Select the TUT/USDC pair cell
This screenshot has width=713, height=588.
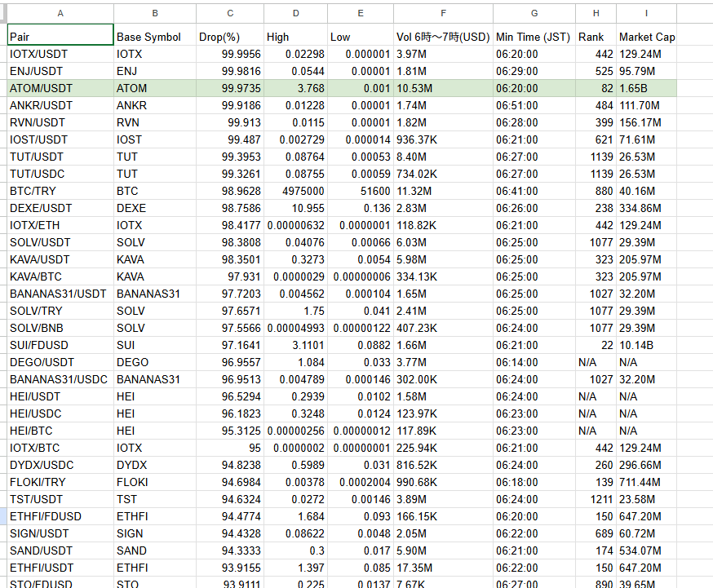pyautogui.click(x=60, y=174)
